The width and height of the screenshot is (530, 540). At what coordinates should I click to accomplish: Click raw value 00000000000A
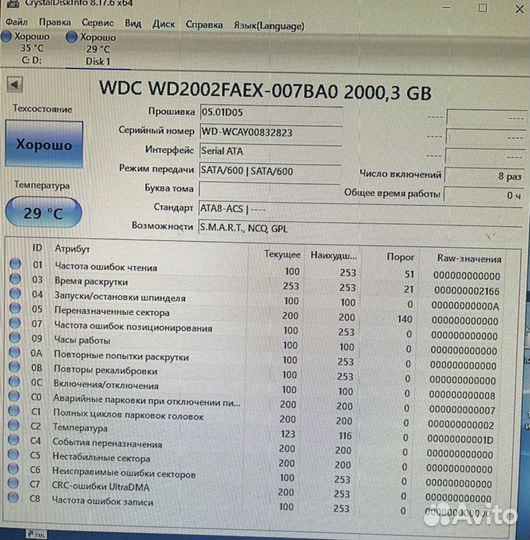[465, 306]
